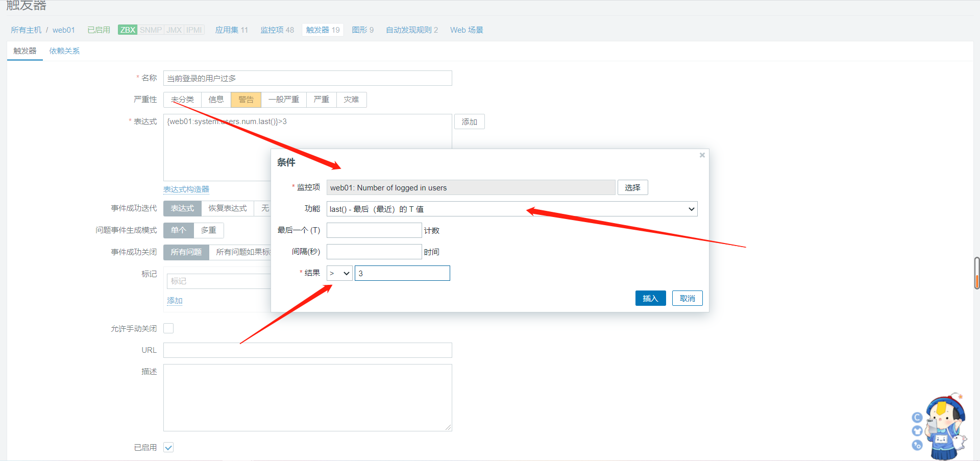Toggle the 允许手动关闭 checkbox
The width and height of the screenshot is (980, 461).
pyautogui.click(x=168, y=328)
